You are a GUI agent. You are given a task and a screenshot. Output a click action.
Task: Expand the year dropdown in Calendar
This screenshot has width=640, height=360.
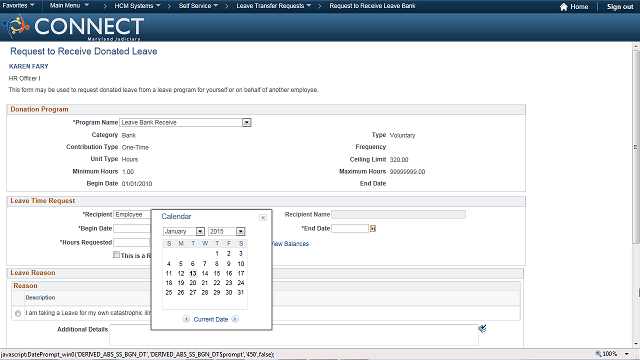pos(240,231)
